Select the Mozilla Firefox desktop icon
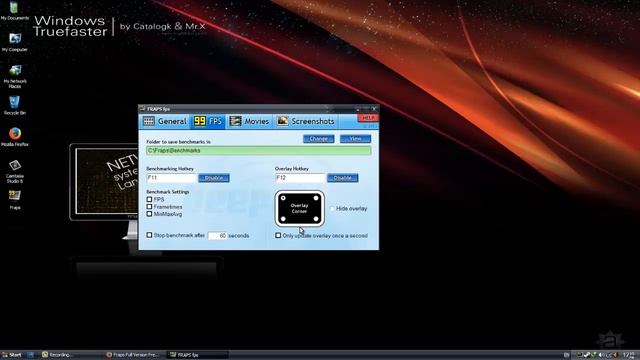The image size is (640, 360). click(15, 137)
